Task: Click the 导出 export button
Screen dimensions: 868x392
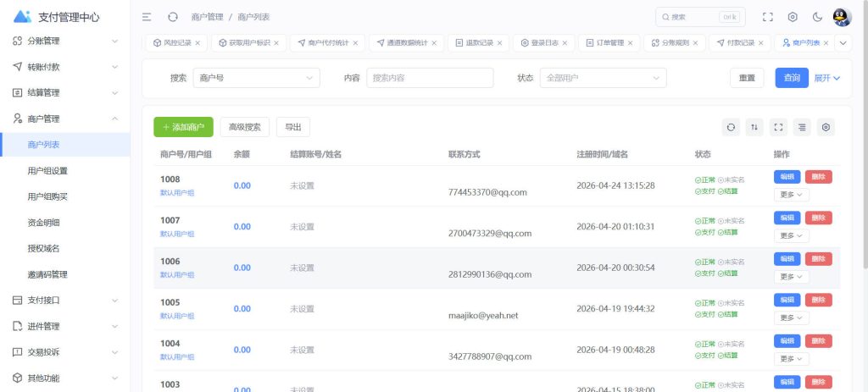Action: coord(293,127)
